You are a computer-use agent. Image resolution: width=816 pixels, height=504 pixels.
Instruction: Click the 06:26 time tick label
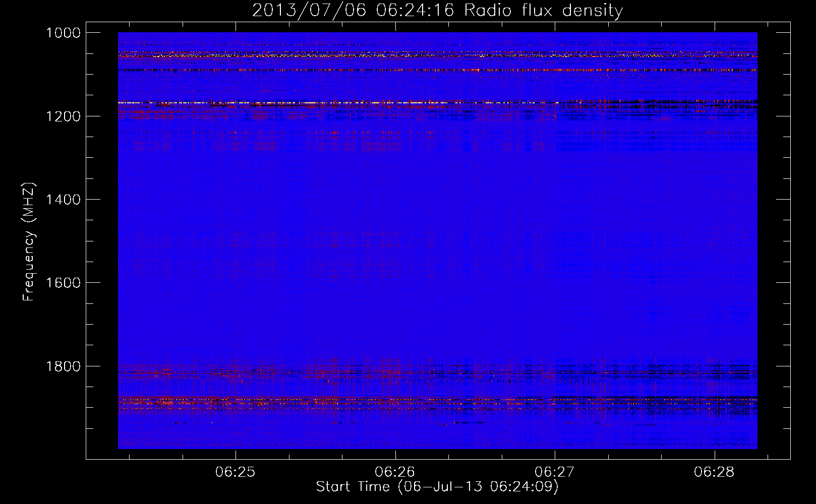tap(395, 472)
